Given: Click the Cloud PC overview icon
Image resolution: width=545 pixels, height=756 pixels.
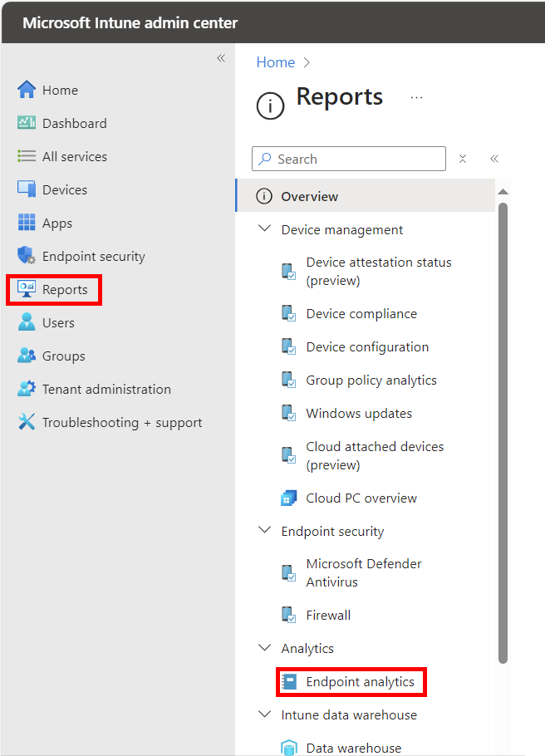Looking at the screenshot, I should click(x=288, y=498).
